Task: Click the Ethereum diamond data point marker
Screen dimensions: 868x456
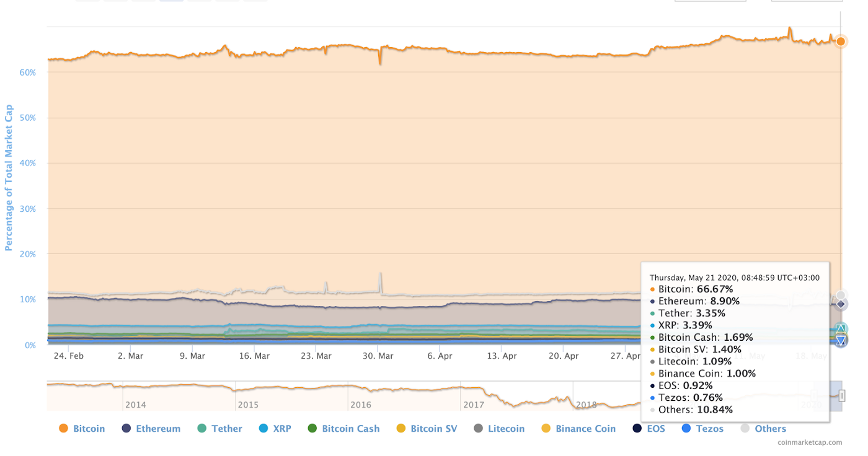Action: [841, 304]
